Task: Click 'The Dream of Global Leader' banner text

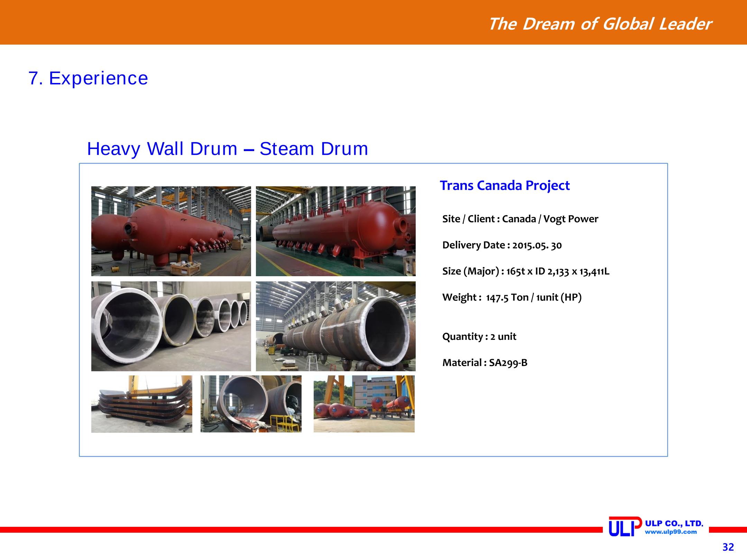Action: coord(600,24)
